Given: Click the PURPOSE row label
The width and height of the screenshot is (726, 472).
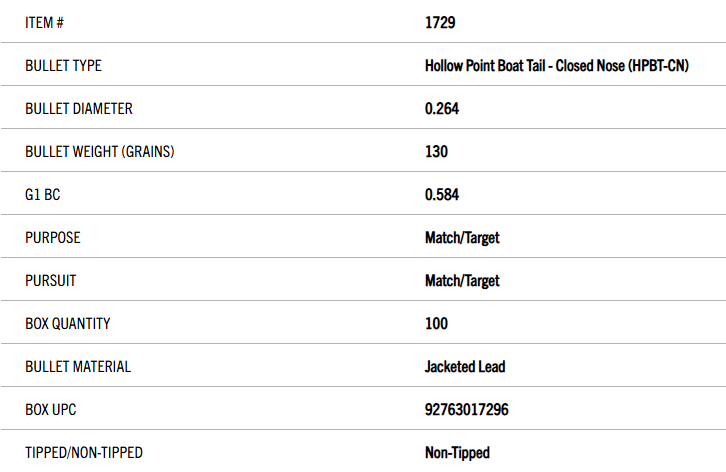Looking at the screenshot, I should click(x=53, y=238).
